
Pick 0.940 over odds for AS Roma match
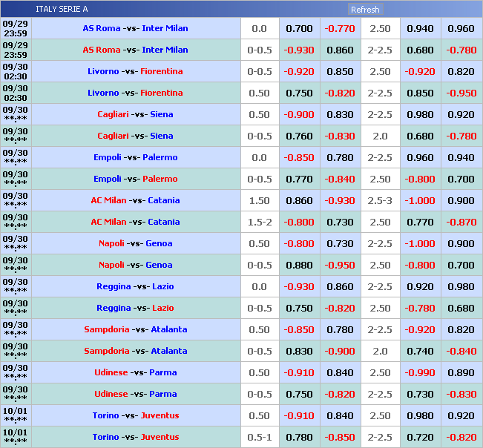click(420, 29)
